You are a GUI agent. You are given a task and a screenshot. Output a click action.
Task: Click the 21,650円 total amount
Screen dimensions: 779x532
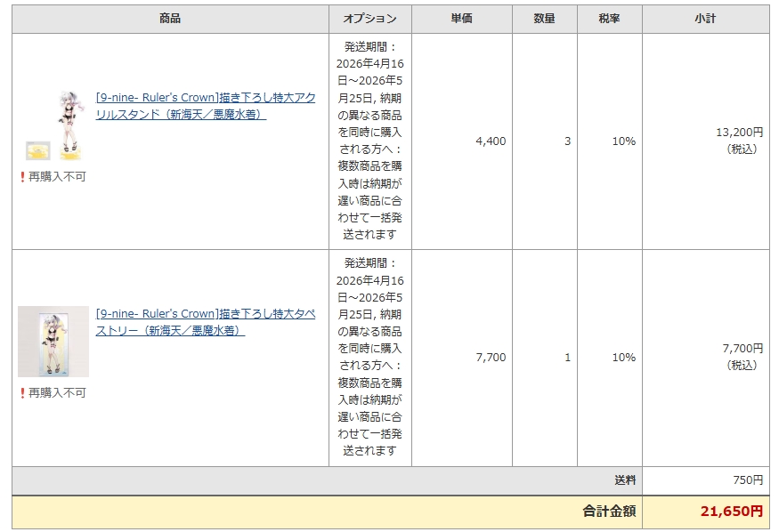pos(730,512)
